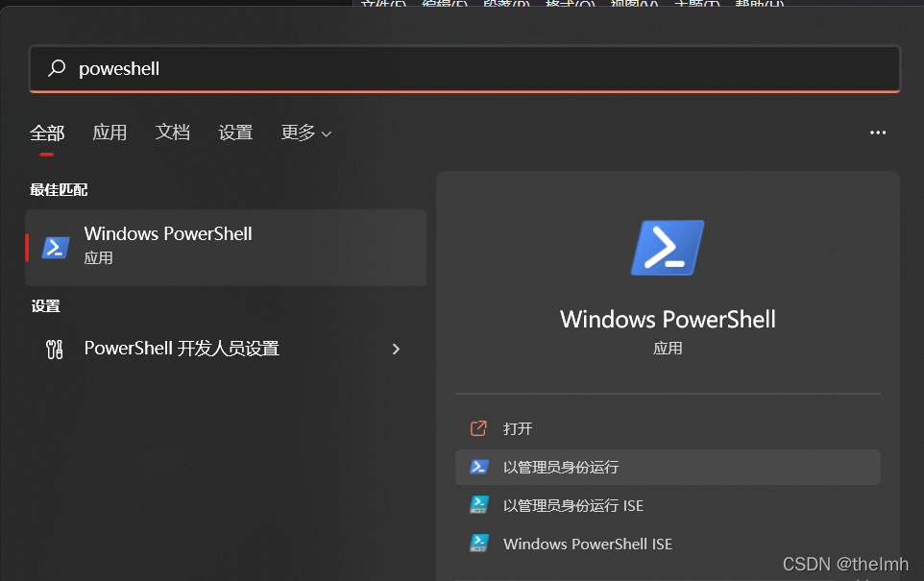Click the icon beside 以管理员身份运行
Screen dimensions: 924x581
tap(478, 467)
